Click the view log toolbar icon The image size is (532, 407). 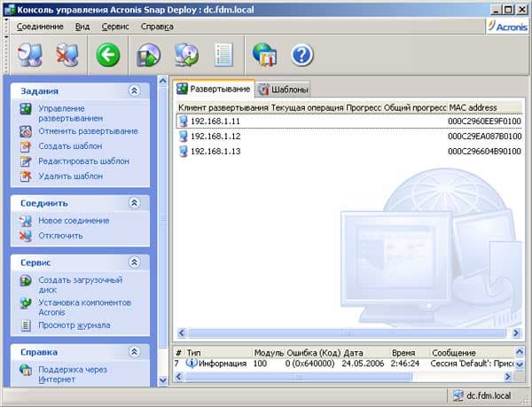224,55
